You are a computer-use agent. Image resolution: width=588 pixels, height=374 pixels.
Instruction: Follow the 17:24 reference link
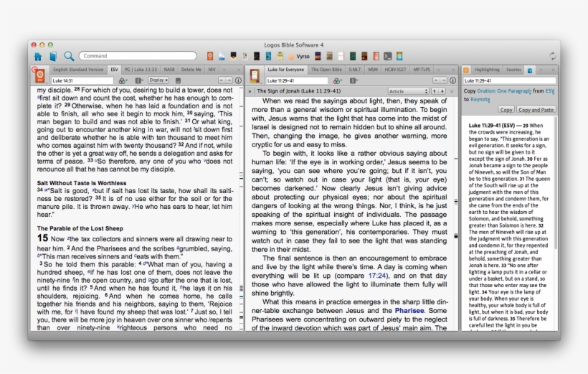[x=377, y=276]
